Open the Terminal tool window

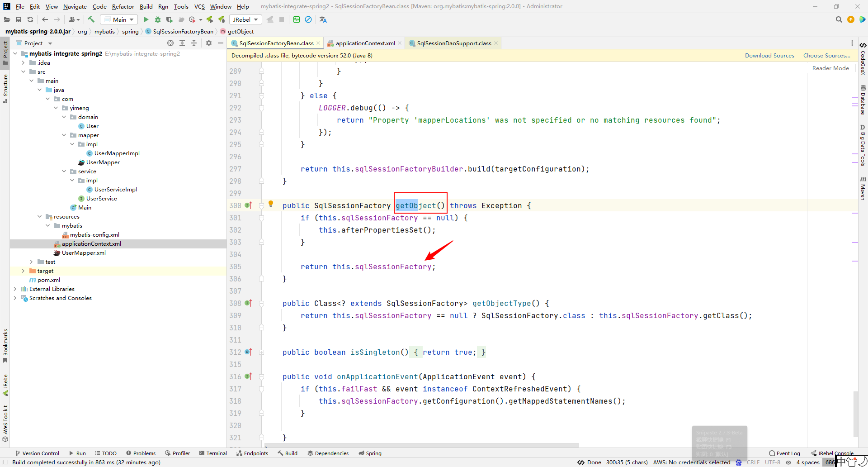coord(213,453)
